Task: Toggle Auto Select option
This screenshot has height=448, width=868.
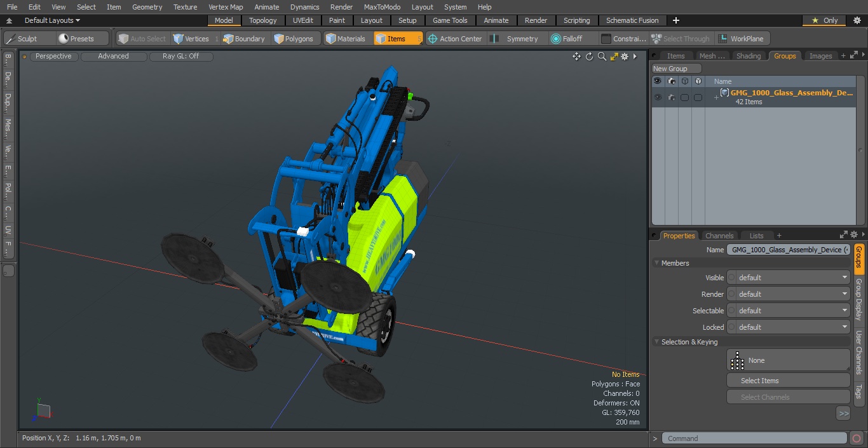Action: (141, 39)
